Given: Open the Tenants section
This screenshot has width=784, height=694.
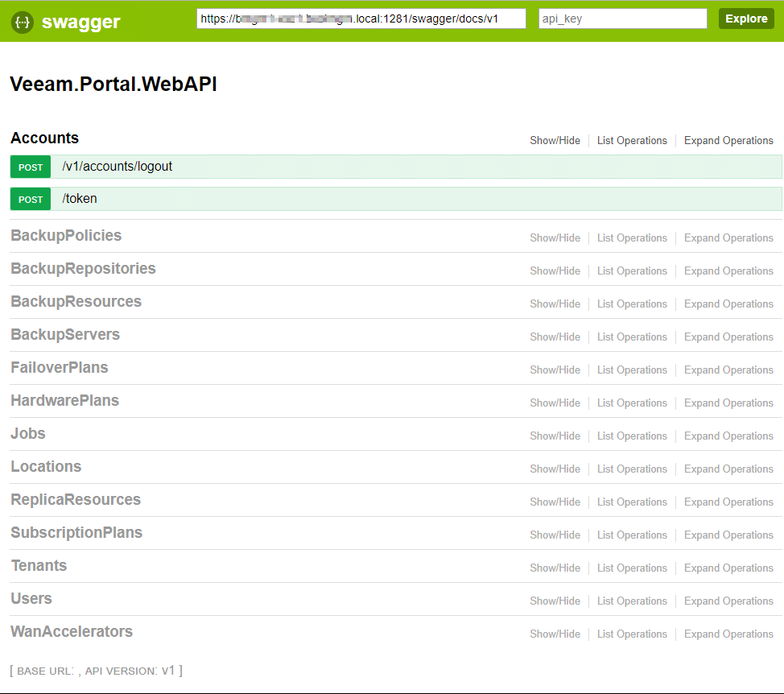Looking at the screenshot, I should coord(39,565).
